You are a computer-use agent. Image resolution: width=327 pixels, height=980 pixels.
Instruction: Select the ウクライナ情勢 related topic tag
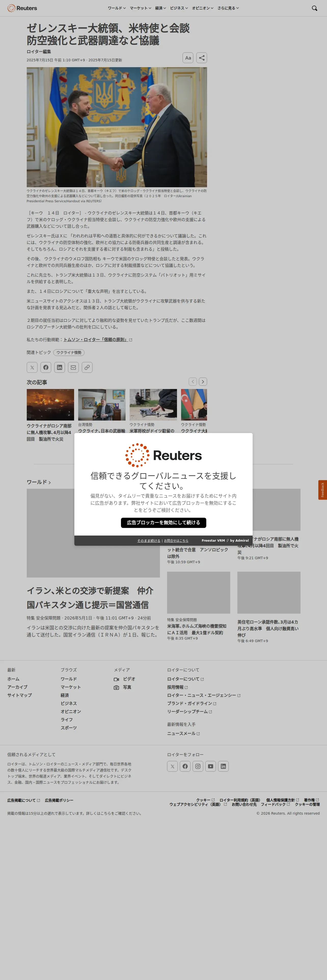pyautogui.click(x=69, y=353)
